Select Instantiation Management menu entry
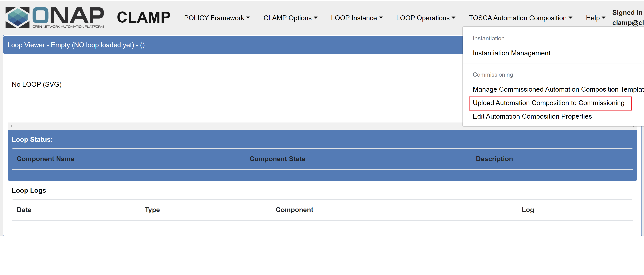644x275 pixels. [511, 53]
